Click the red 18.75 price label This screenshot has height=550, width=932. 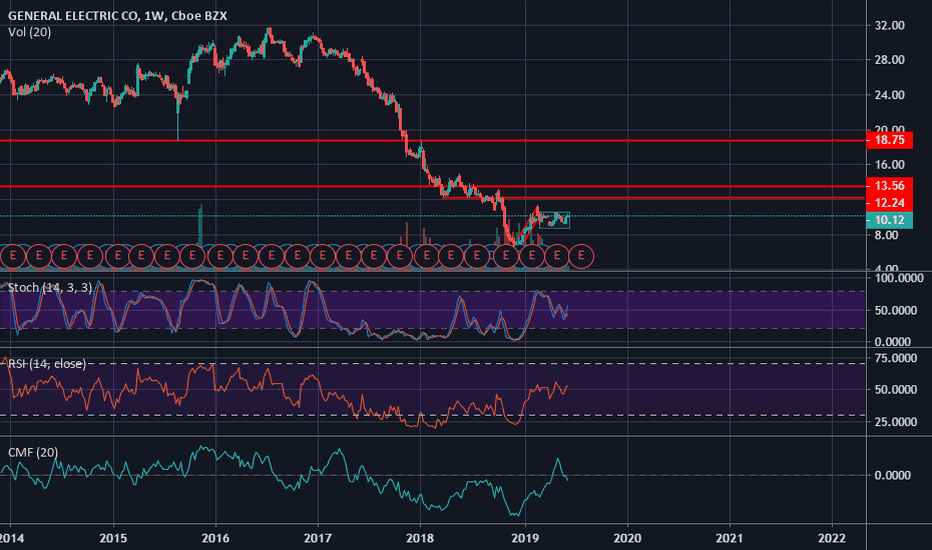pos(889,140)
